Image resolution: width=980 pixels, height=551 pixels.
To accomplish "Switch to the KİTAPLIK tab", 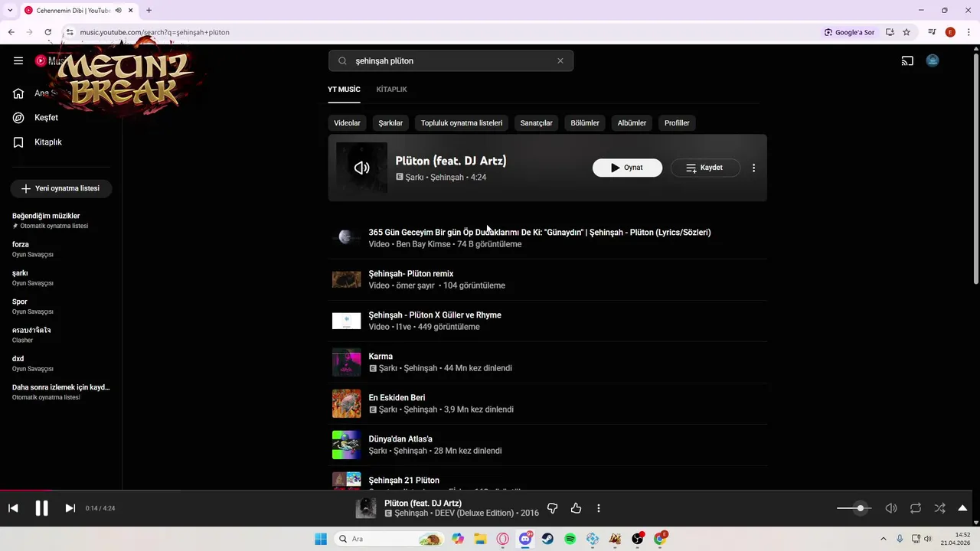I will pos(391,90).
